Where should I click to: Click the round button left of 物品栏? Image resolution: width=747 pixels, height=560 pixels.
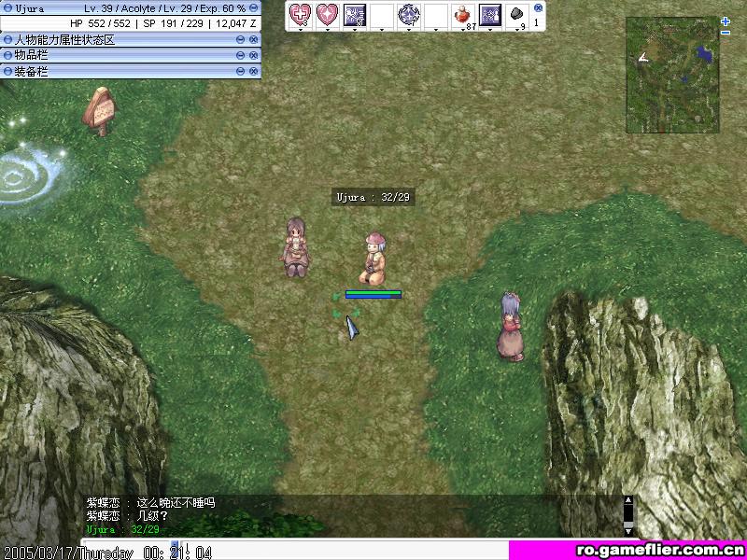click(x=7, y=56)
